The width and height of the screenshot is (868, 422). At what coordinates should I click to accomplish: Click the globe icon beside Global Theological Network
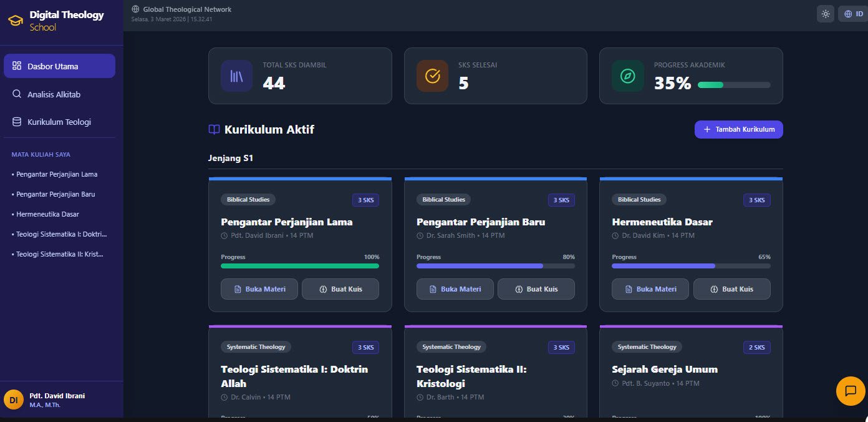[x=135, y=9]
